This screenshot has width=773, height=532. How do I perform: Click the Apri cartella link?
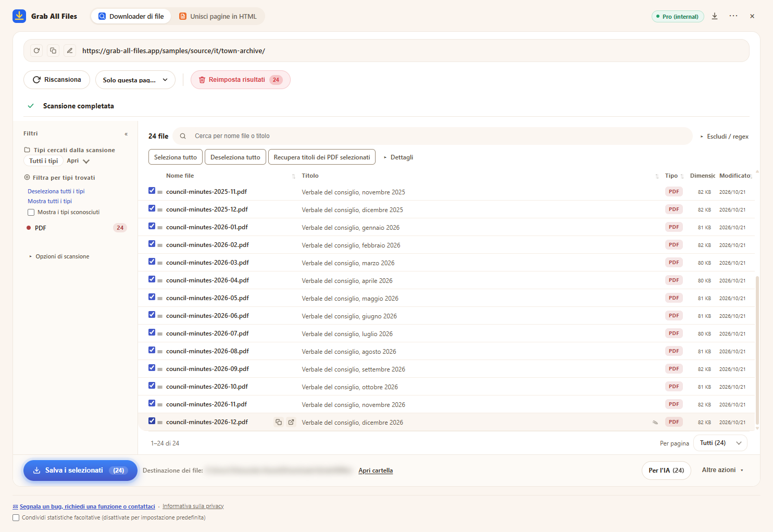(x=376, y=471)
